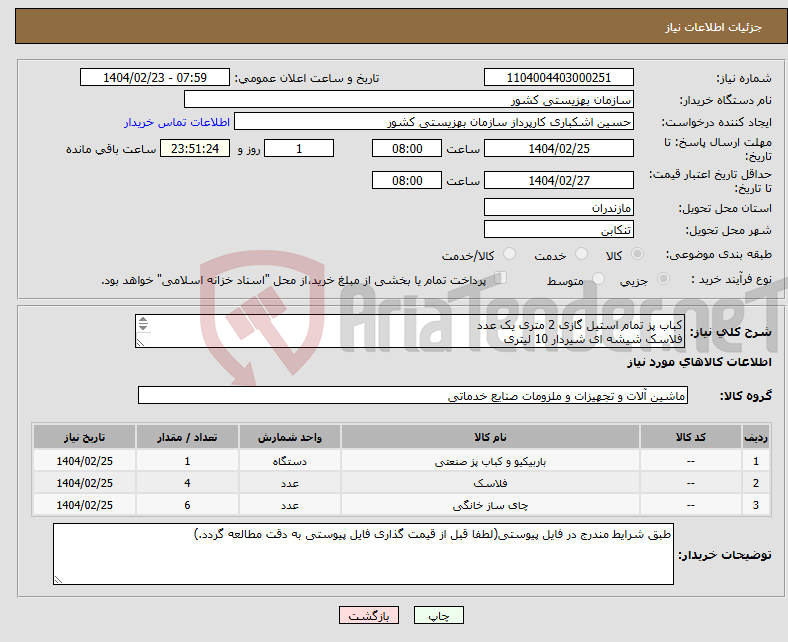The image size is (788, 642).
Task: Select the کالا radio button
Action: 637,254
